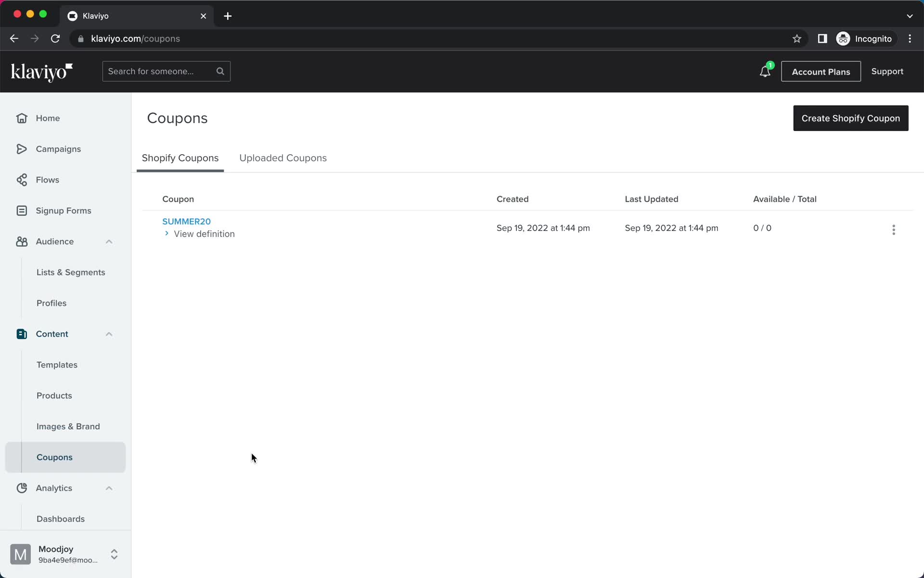Image resolution: width=924 pixels, height=578 pixels.
Task: Open the SUMMER20 coupon link
Action: pos(186,221)
